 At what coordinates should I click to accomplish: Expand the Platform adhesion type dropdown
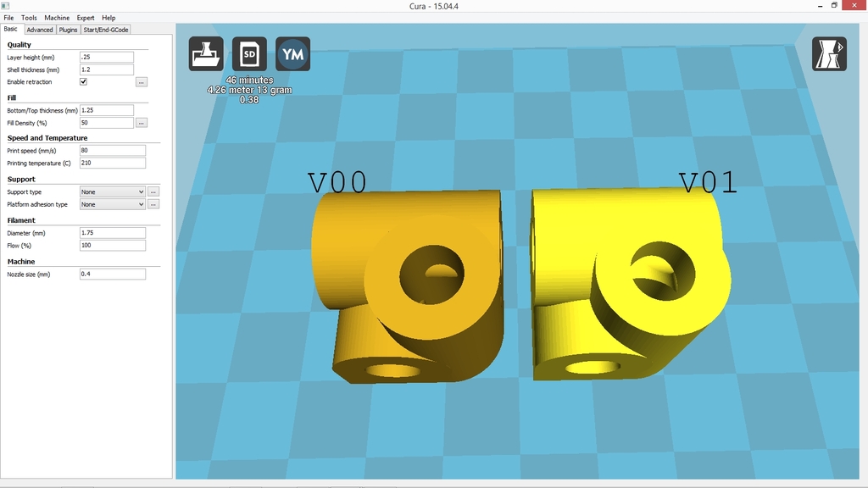112,204
